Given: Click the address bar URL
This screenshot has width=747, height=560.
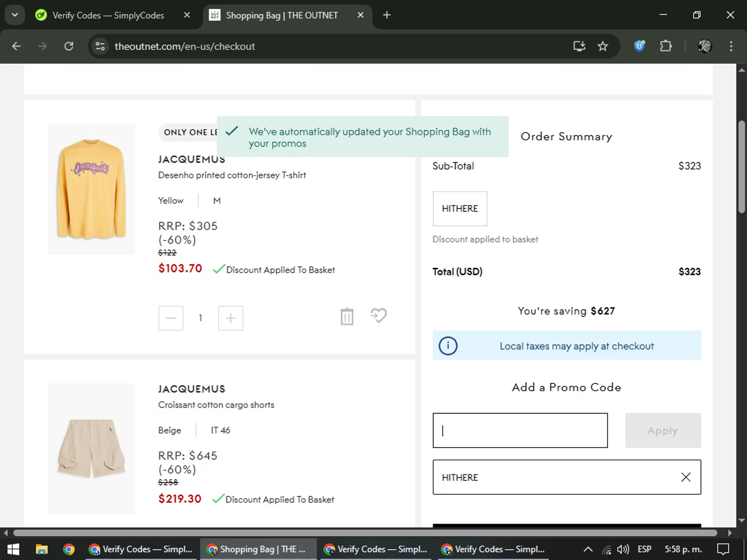Looking at the screenshot, I should coord(185,46).
